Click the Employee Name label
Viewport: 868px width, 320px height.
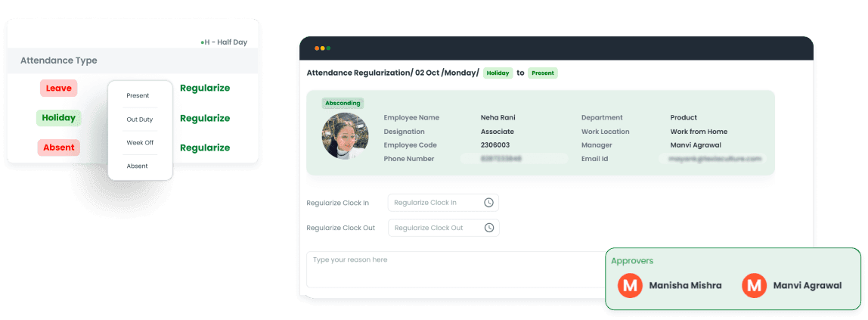pyautogui.click(x=411, y=117)
